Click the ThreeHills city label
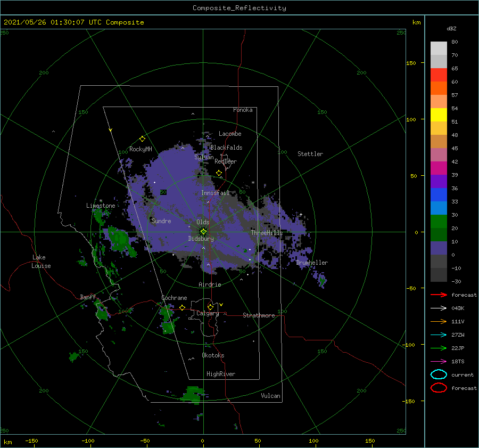Screen dimensions: 479x448 pos(267,233)
